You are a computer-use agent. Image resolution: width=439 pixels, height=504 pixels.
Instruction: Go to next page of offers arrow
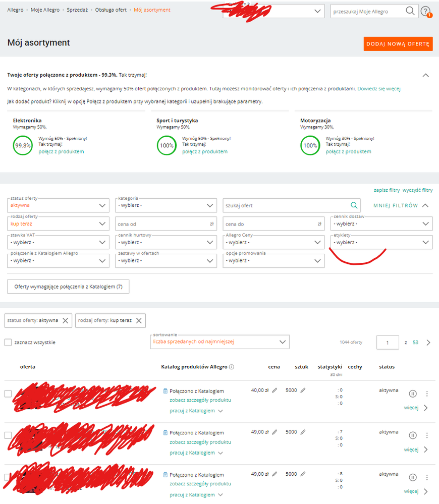[x=428, y=343]
